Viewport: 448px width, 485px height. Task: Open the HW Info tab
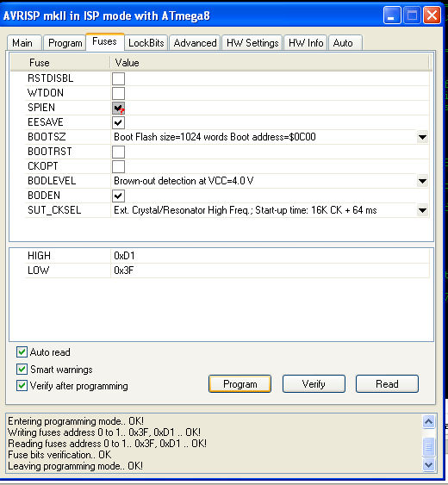[306, 43]
